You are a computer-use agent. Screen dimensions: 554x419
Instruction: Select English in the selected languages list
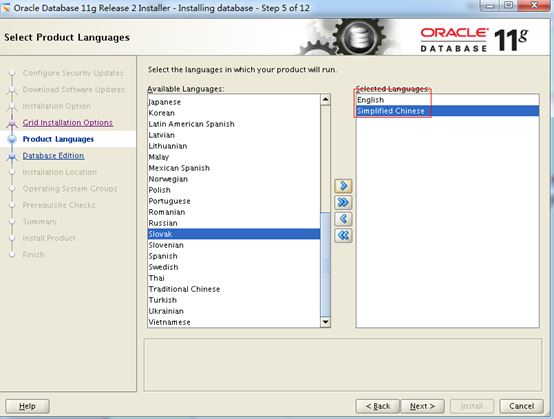coord(447,100)
